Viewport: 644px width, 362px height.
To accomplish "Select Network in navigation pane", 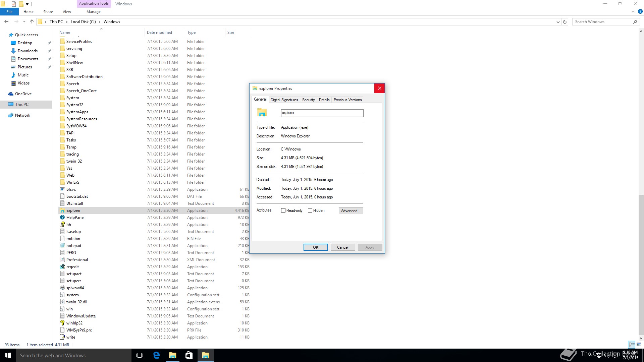I will point(22,115).
